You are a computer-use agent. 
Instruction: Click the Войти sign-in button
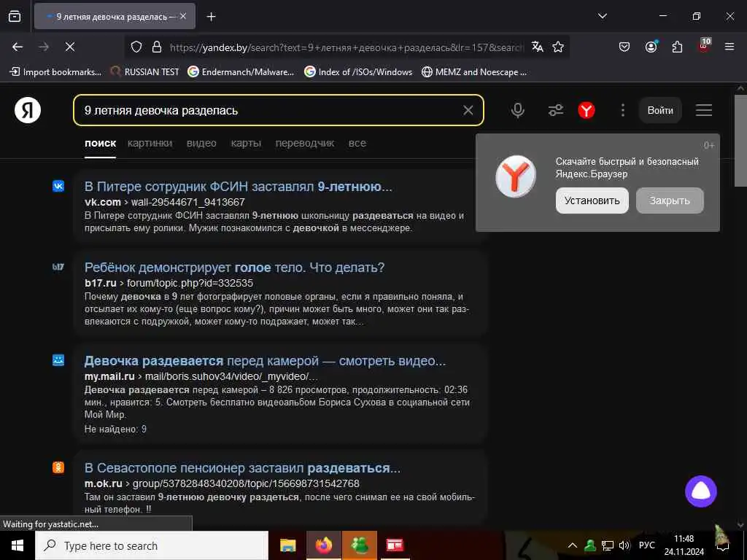[x=659, y=110]
